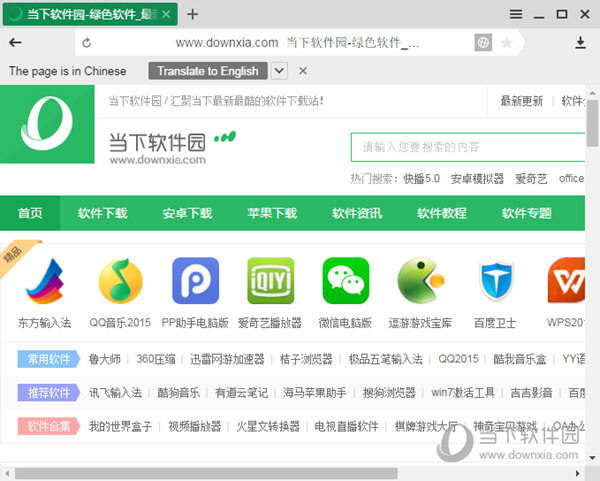This screenshot has height=481, width=600.
Task: Open the 我的世界盒子 link
Action: tap(121, 426)
